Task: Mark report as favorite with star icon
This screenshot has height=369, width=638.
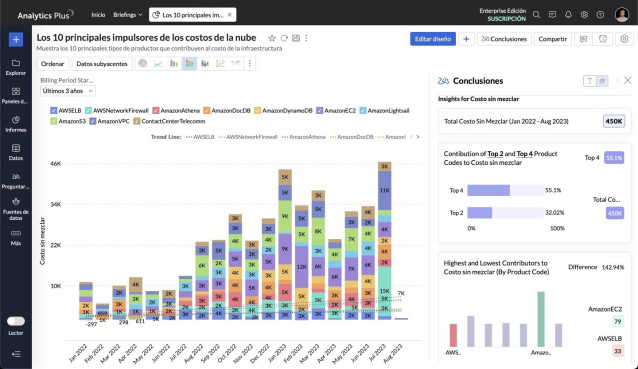Action: 272,38
